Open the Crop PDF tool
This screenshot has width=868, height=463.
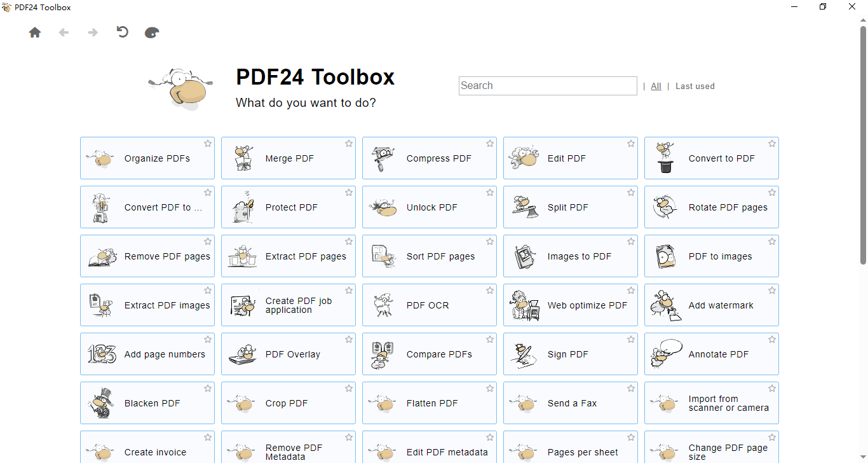pyautogui.click(x=288, y=403)
